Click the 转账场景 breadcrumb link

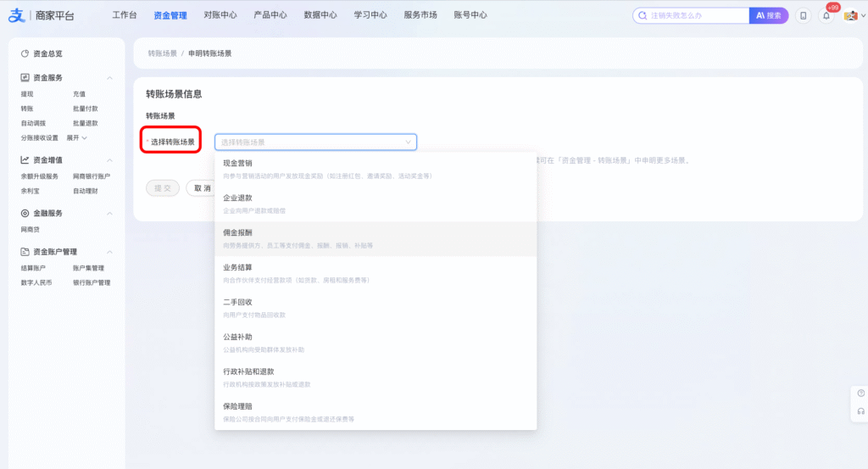(x=162, y=53)
